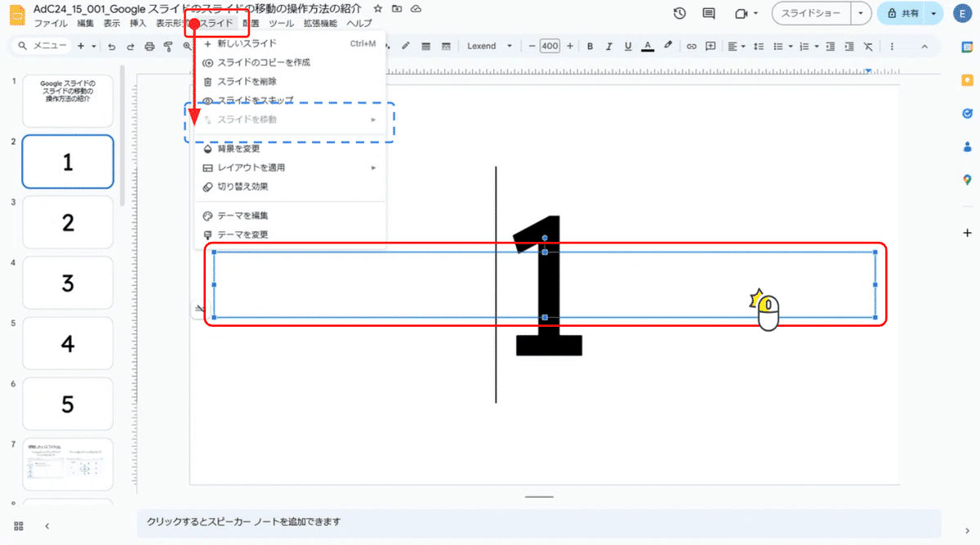Apply bold formatting to the text
Screen dimensions: 980x545
pos(590,46)
